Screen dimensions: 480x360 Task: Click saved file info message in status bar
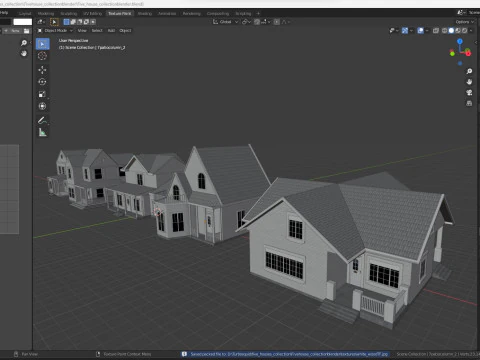click(x=285, y=354)
